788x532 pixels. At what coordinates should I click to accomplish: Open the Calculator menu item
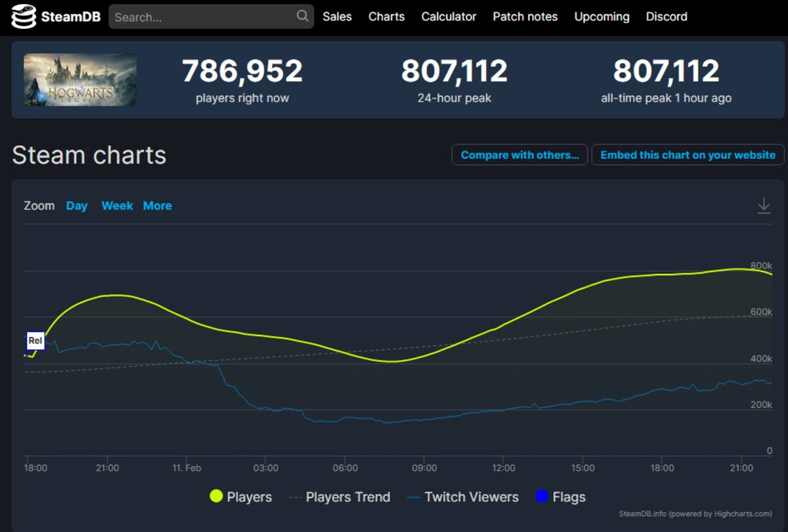pos(449,16)
